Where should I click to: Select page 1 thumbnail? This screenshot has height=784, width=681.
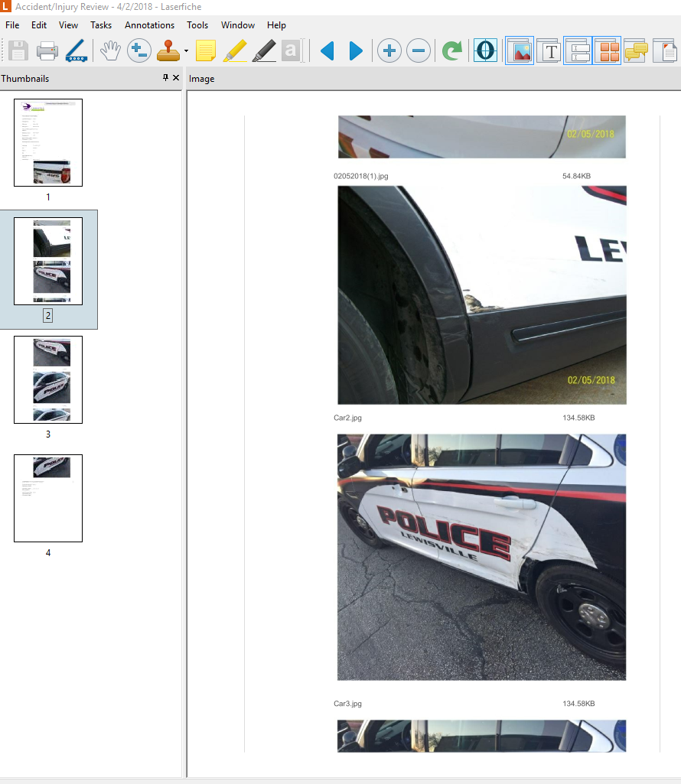(x=48, y=142)
